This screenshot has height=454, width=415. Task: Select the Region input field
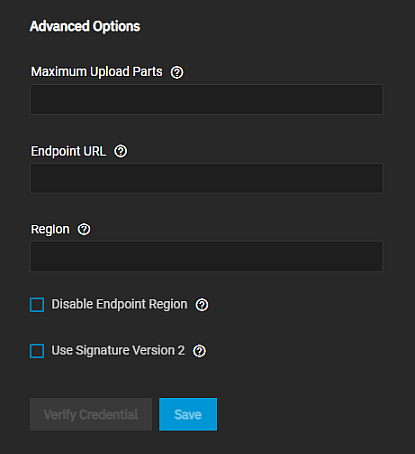click(207, 256)
